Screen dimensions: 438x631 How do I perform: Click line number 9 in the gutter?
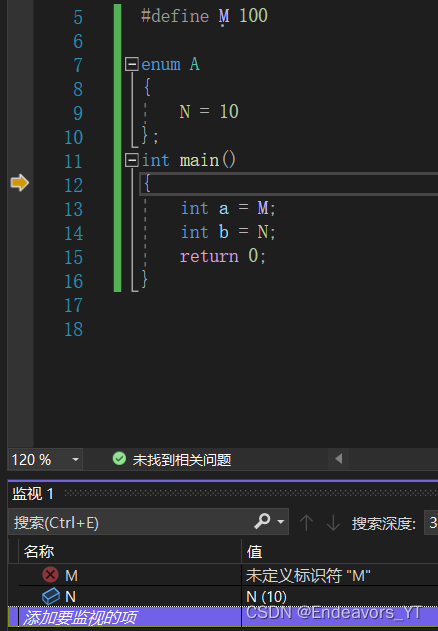[78, 113]
